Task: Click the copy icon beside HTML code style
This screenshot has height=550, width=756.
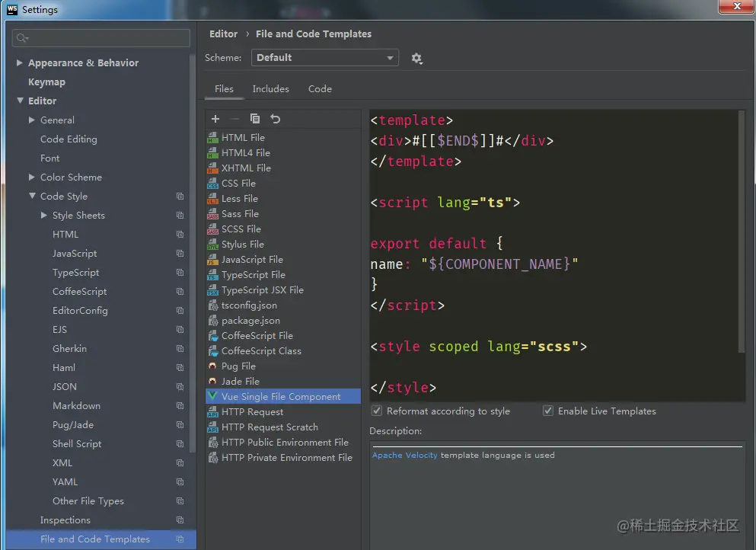Action: click(x=180, y=235)
